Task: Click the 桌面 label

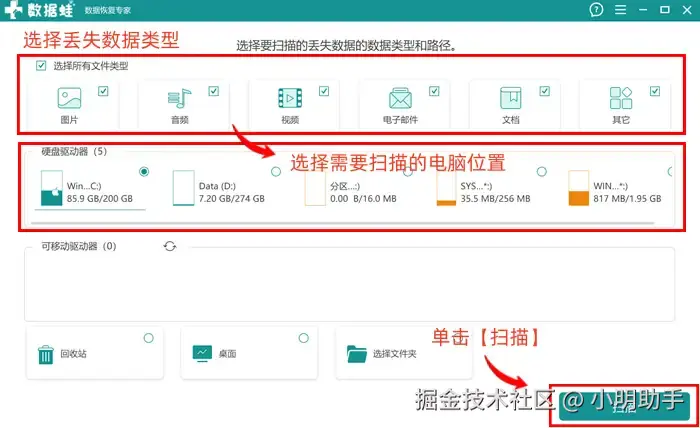Action: coord(227,354)
